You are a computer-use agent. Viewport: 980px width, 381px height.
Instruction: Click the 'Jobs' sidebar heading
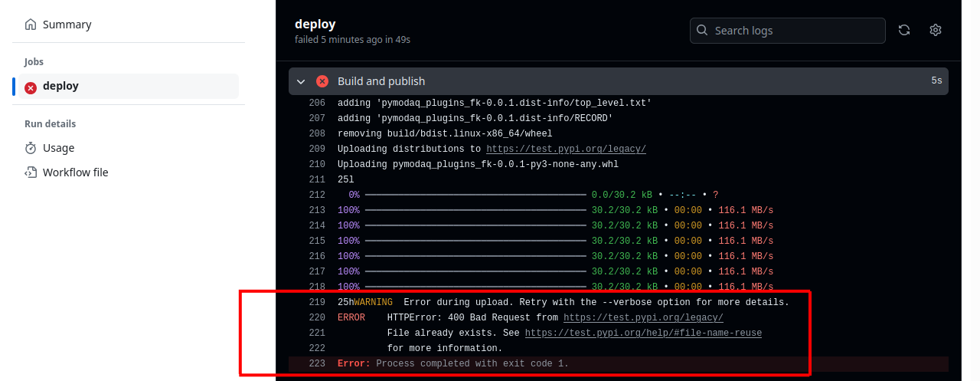tap(34, 61)
